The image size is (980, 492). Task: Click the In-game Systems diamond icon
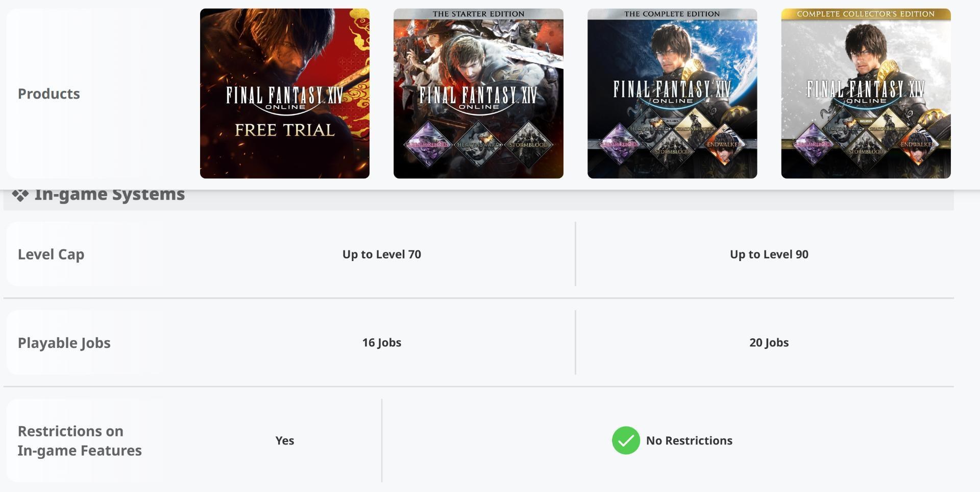coord(20,195)
